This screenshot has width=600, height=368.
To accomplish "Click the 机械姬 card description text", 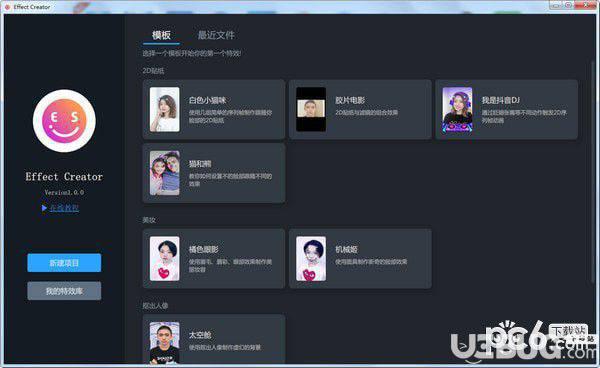I will (x=371, y=262).
